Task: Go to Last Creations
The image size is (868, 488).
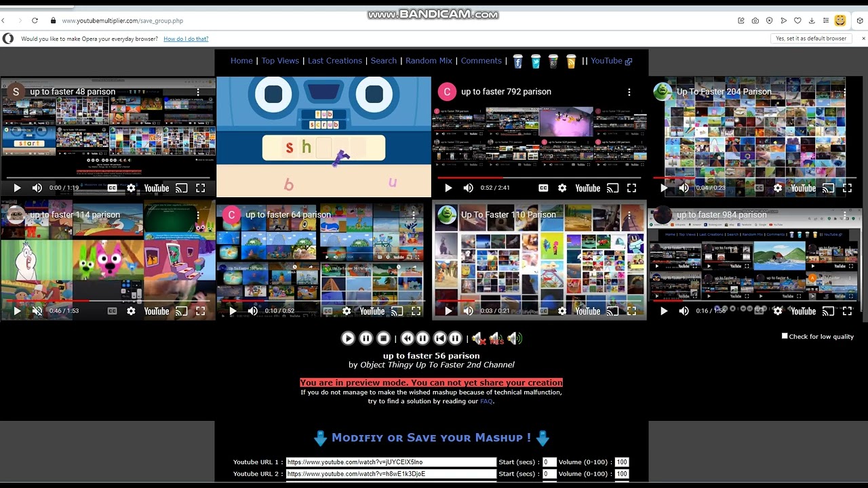Action: click(335, 61)
